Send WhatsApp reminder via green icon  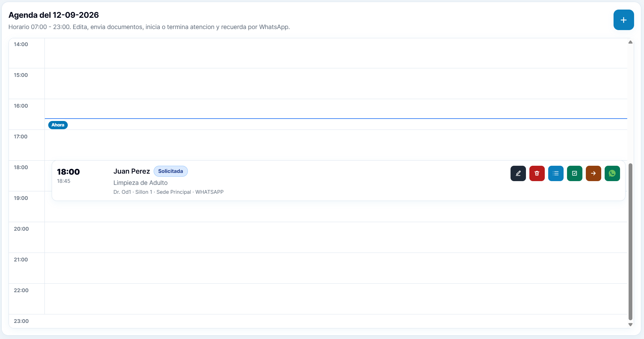pyautogui.click(x=612, y=173)
